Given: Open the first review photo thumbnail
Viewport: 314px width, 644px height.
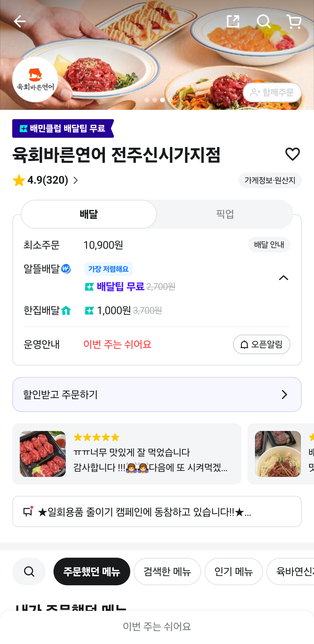Looking at the screenshot, I should tap(43, 454).
